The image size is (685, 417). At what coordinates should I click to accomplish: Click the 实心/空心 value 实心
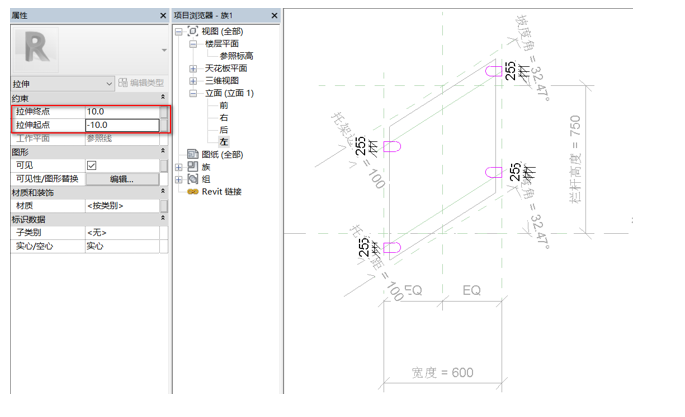coord(122,246)
